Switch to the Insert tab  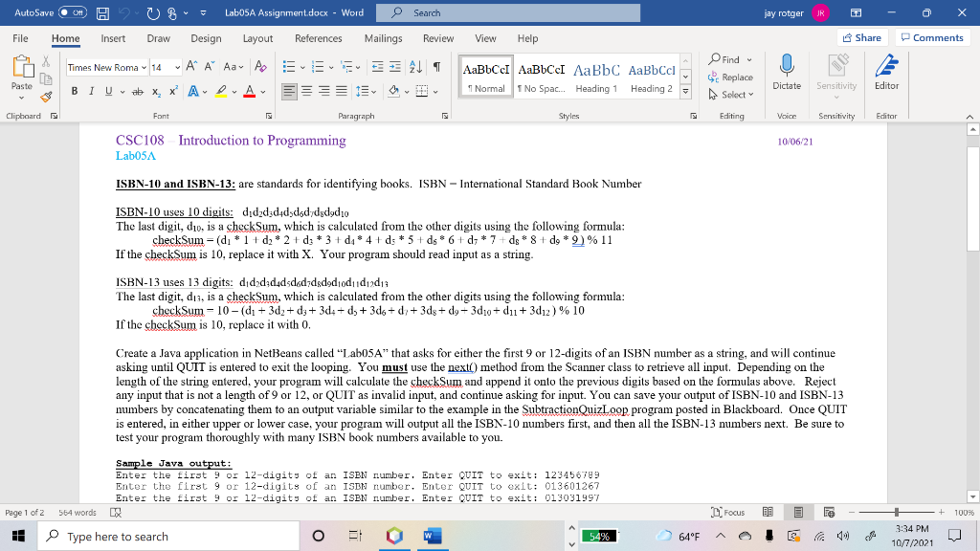[113, 38]
